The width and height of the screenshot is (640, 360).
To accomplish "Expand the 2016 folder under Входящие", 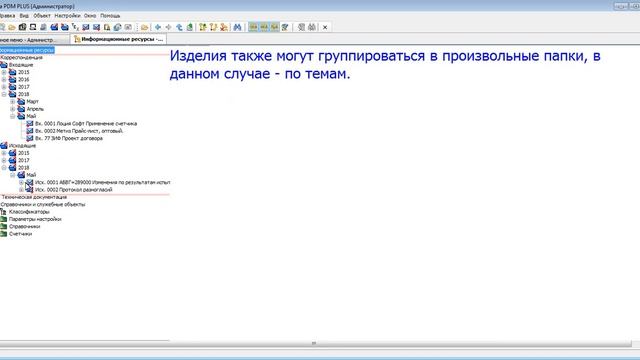I will tap(4, 80).
